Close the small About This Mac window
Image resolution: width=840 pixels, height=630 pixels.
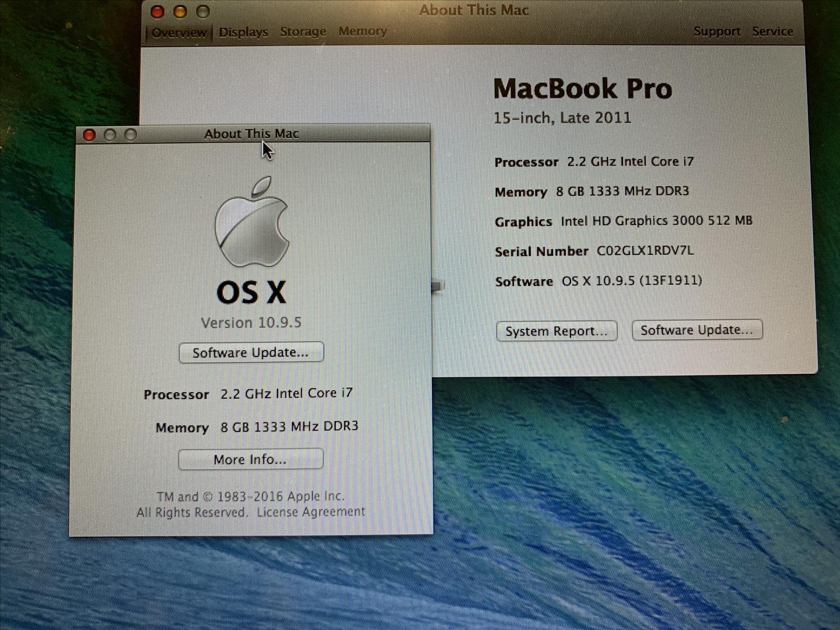(89, 135)
